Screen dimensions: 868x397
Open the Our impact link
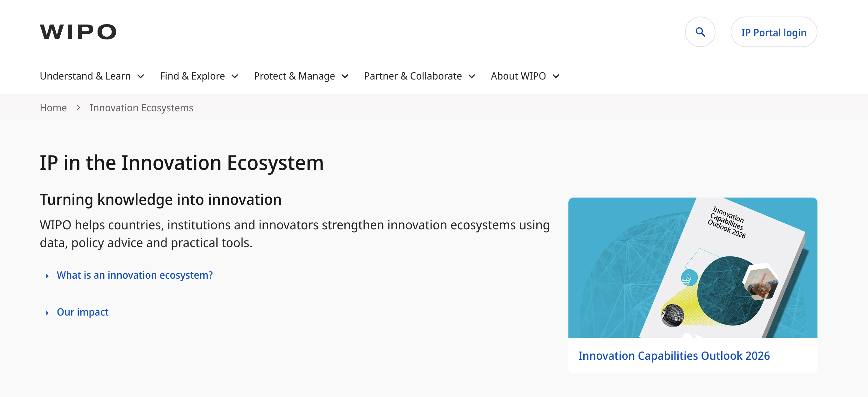tap(83, 312)
